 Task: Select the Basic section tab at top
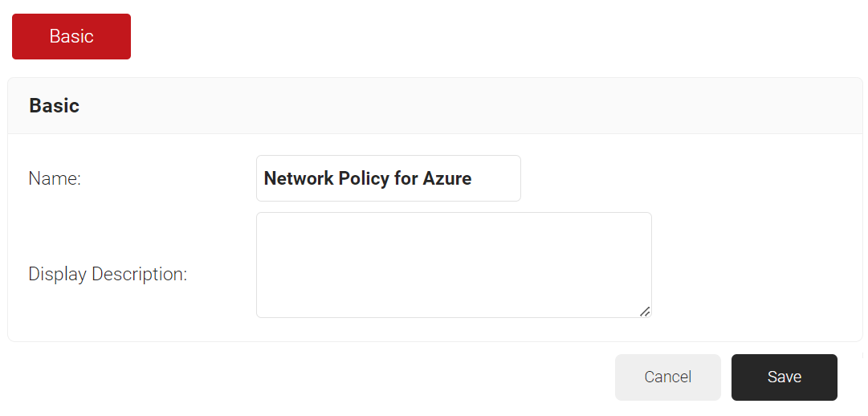pos(71,36)
